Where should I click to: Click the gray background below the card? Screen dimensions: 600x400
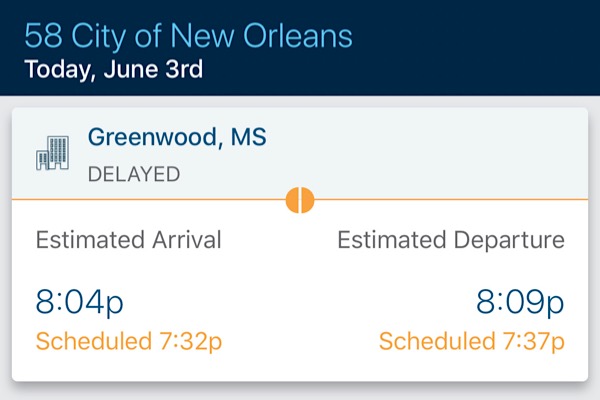tap(300, 392)
